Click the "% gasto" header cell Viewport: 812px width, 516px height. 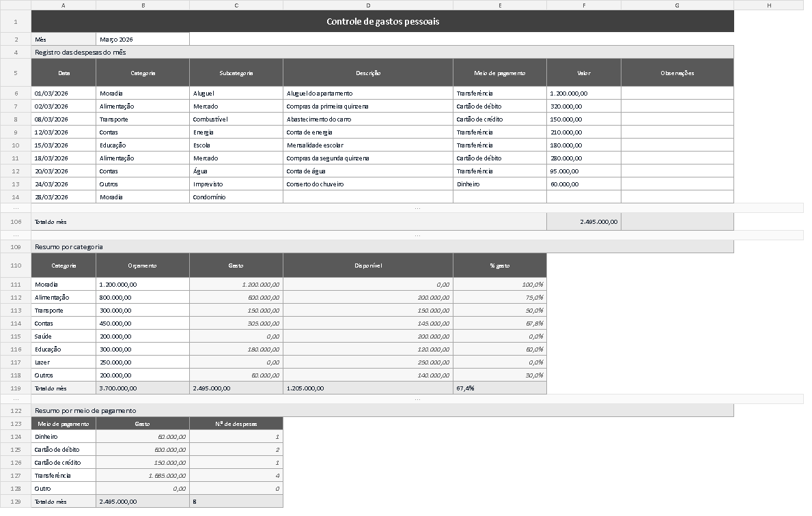click(500, 266)
